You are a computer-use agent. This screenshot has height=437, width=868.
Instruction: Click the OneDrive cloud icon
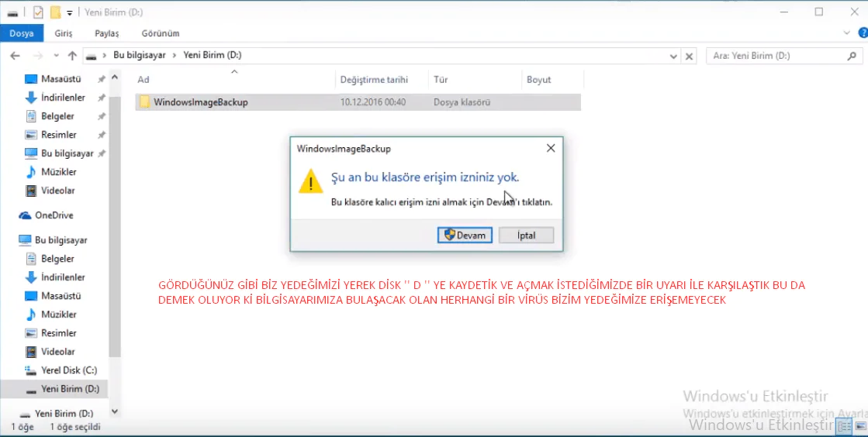[x=24, y=215]
